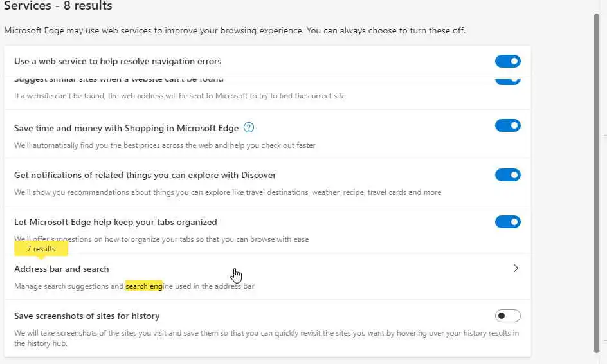Select the Save screenshots of sites label
Screen dimensions: 607x364
pyautogui.click(x=87, y=316)
